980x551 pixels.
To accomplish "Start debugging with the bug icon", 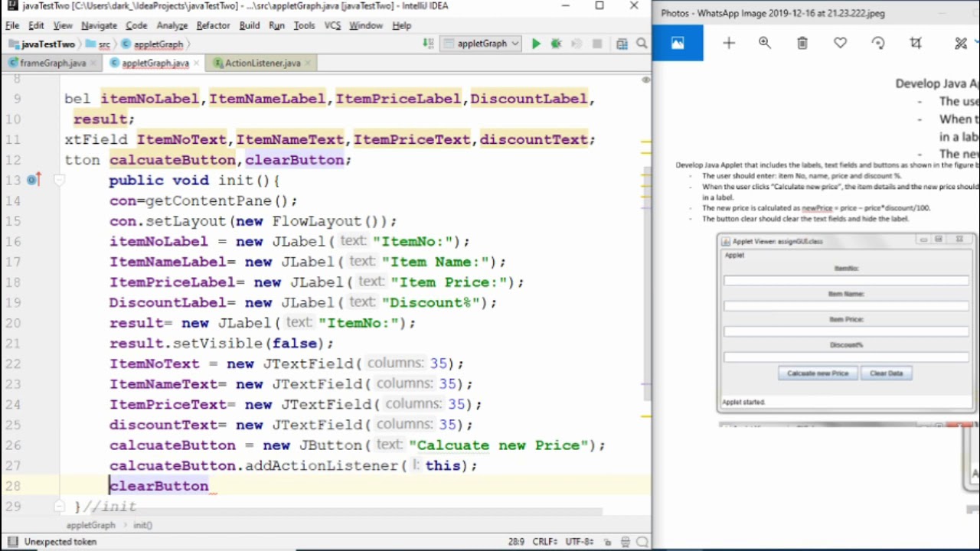I will pos(557,44).
